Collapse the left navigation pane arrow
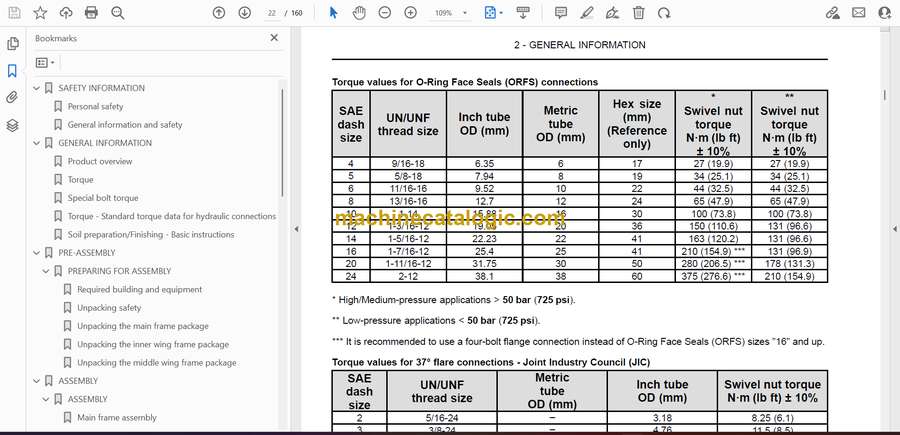 (x=296, y=229)
